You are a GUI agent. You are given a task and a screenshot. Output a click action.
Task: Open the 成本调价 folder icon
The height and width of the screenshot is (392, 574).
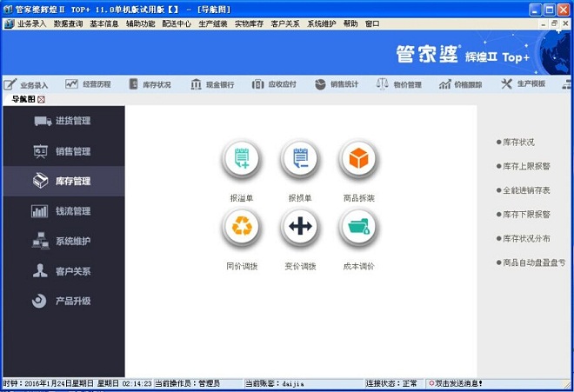[x=358, y=226]
